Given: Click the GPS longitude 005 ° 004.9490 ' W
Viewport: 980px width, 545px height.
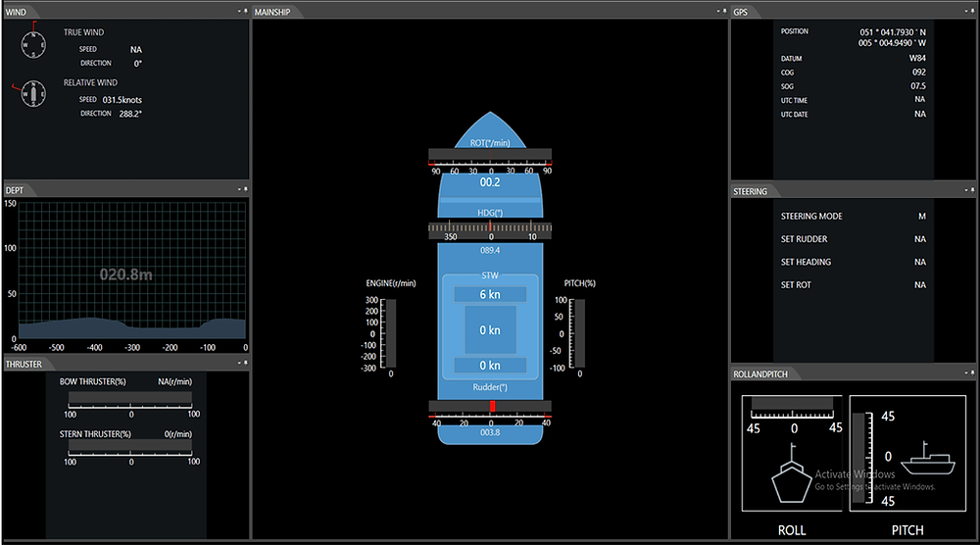Looking at the screenshot, I should click(x=892, y=42).
